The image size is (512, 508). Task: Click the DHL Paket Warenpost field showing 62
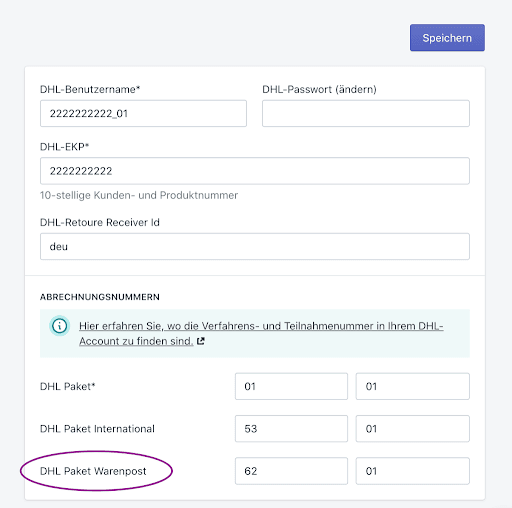point(291,471)
